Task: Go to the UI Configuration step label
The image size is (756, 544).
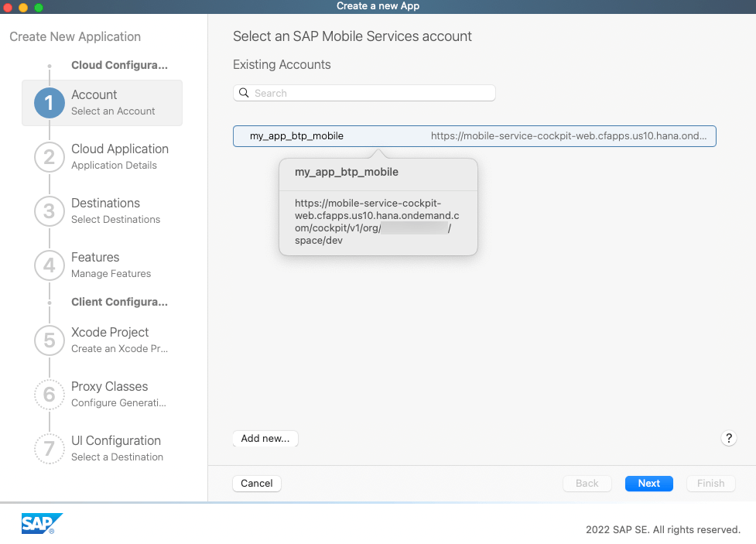Action: point(116,440)
